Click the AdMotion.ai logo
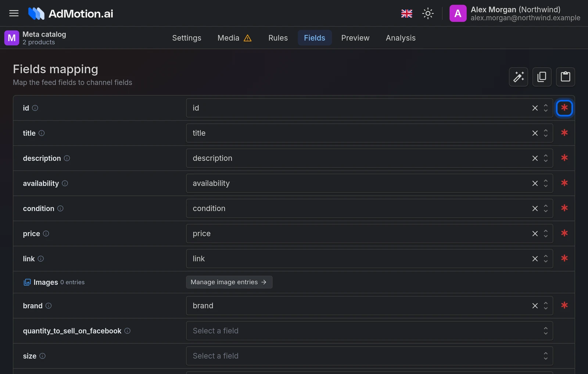The image size is (588, 374). (x=71, y=14)
